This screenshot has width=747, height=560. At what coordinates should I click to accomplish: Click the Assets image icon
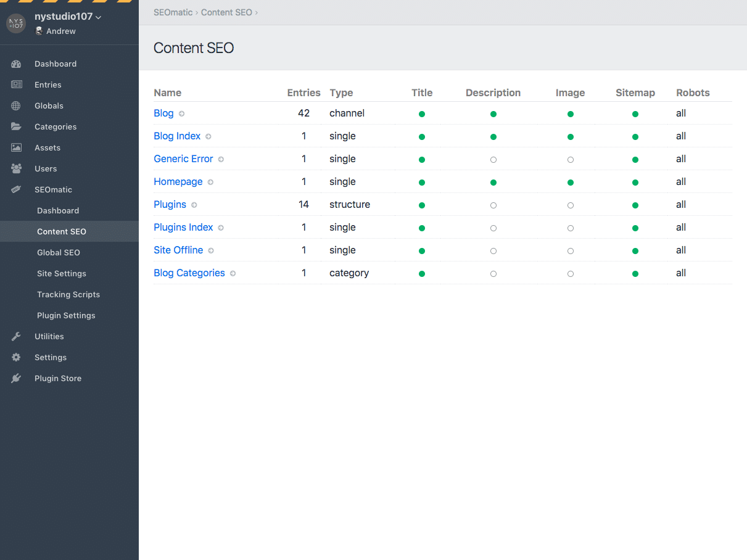click(x=16, y=148)
